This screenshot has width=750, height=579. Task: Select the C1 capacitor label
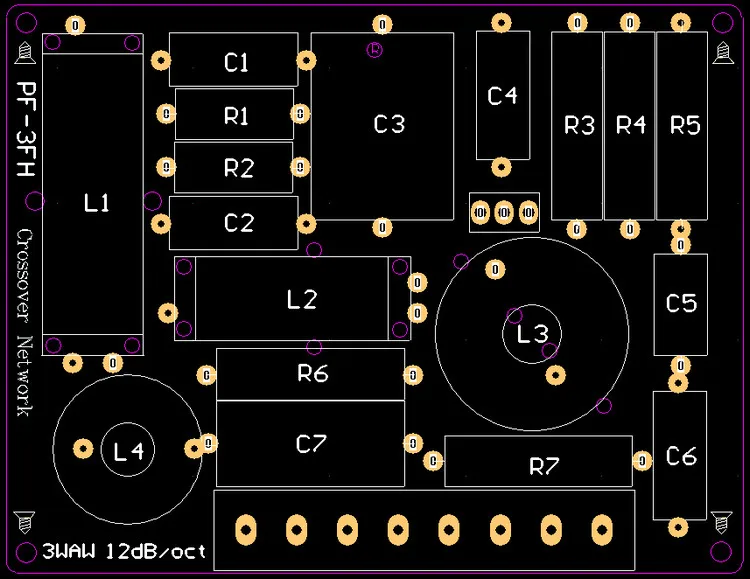(x=236, y=62)
